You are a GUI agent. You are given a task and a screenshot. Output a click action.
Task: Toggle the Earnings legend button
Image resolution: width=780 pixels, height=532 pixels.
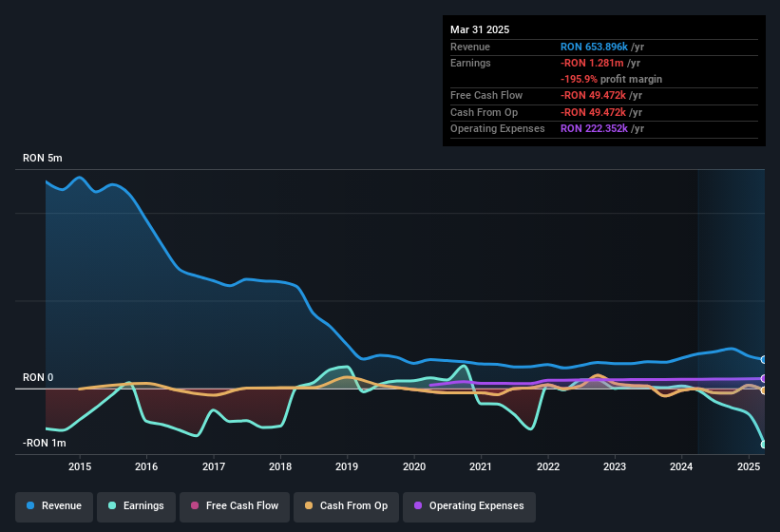point(136,506)
